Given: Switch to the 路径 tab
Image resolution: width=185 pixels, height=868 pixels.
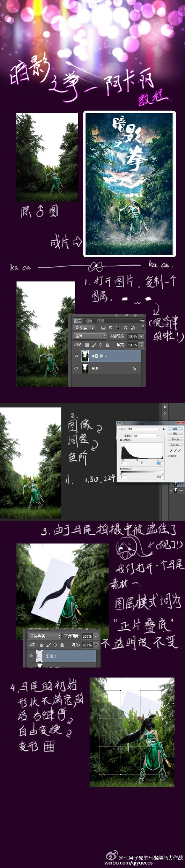Looking at the screenshot, I should pyautogui.click(x=100, y=321).
